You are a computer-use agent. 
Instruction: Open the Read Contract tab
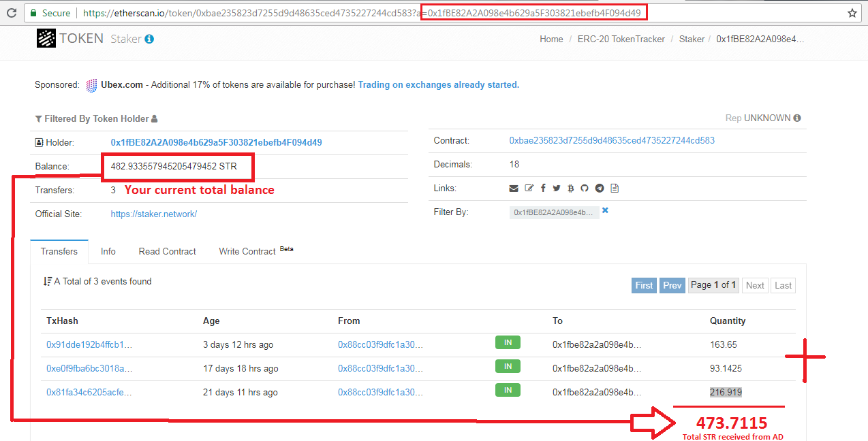[x=168, y=251]
